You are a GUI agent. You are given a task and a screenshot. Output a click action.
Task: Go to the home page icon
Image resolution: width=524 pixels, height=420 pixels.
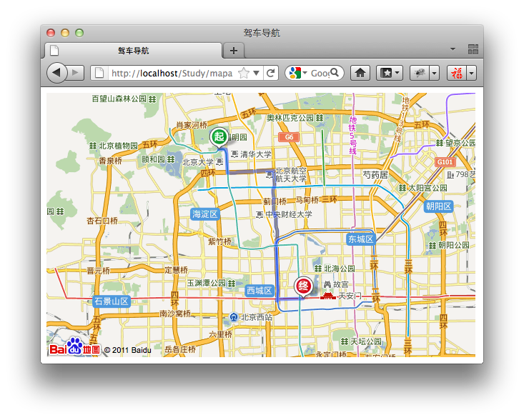coord(360,73)
